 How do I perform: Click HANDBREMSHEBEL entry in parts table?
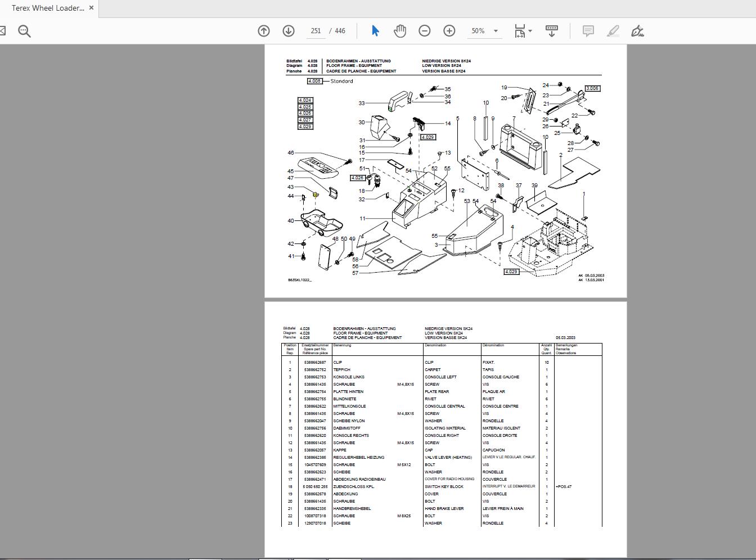click(352, 509)
